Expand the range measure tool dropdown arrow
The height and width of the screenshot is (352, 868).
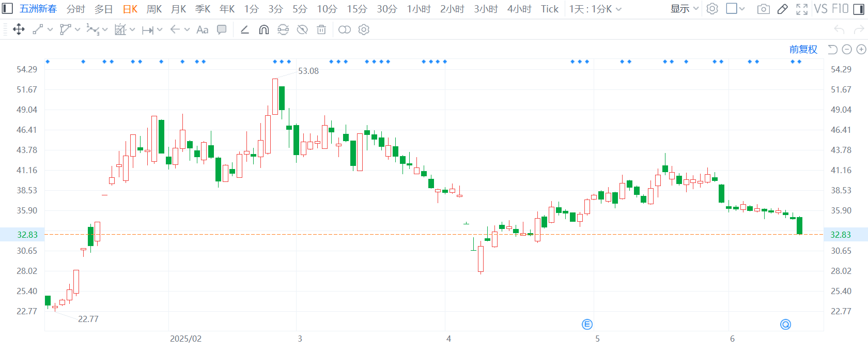tap(160, 30)
